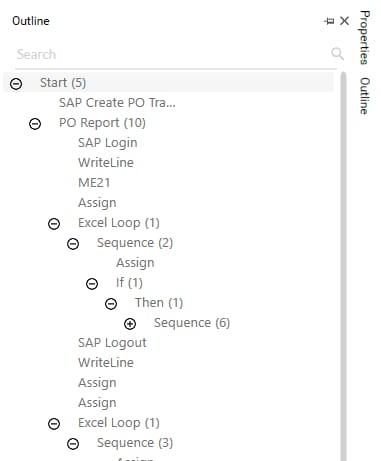Click the Outline panel vertical scrollbar
The image size is (381, 461).
pos(343,266)
